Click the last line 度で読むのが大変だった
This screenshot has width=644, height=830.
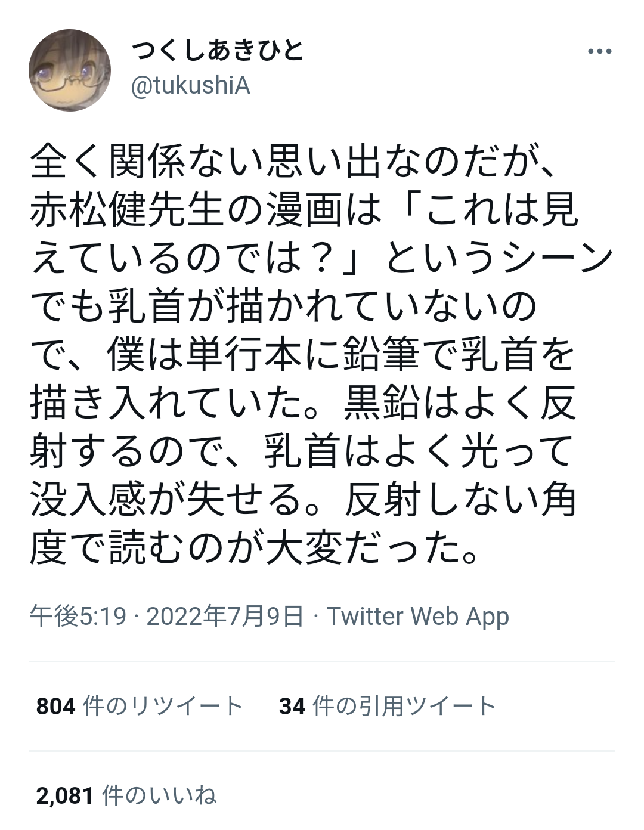pyautogui.click(x=253, y=549)
